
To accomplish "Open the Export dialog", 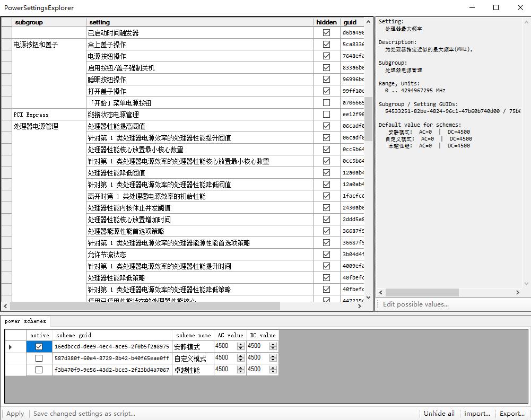I will pos(511,413).
